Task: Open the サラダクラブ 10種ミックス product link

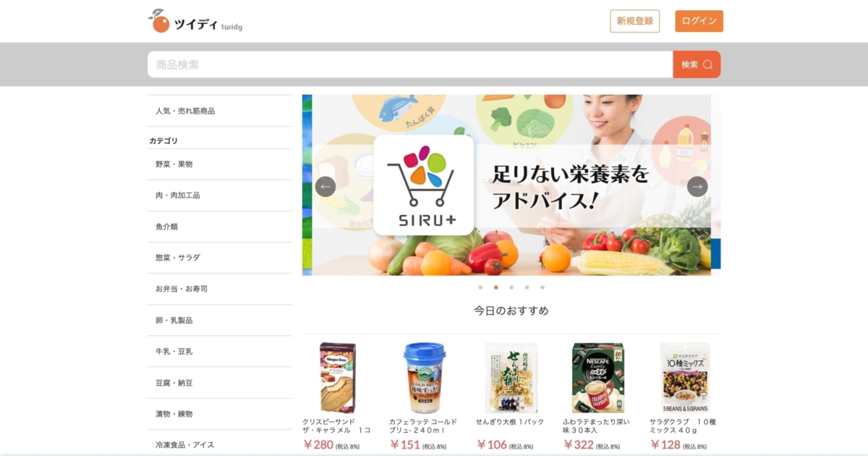Action: [683, 426]
